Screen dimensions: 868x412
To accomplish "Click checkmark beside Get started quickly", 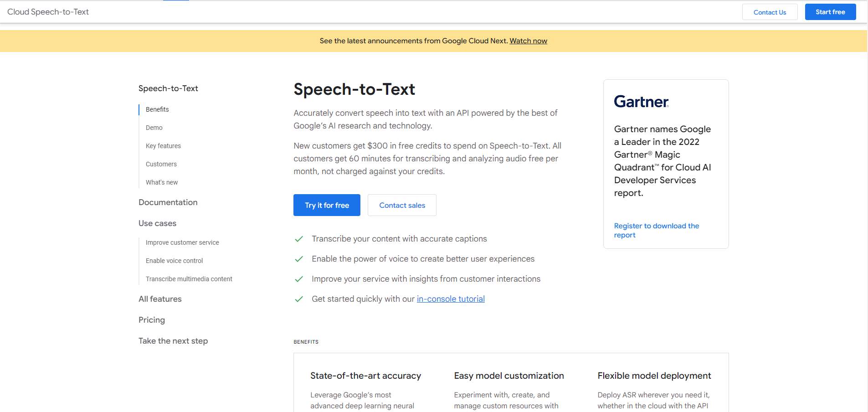I will (299, 299).
